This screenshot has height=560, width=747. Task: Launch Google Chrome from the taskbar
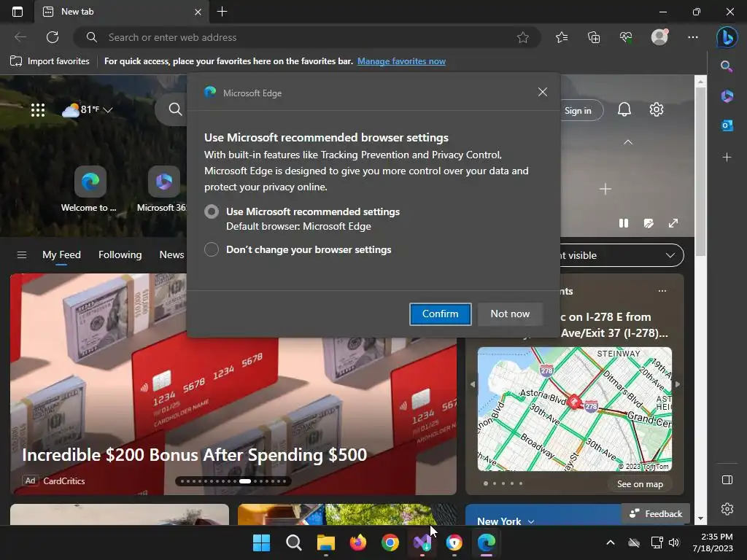(390, 542)
